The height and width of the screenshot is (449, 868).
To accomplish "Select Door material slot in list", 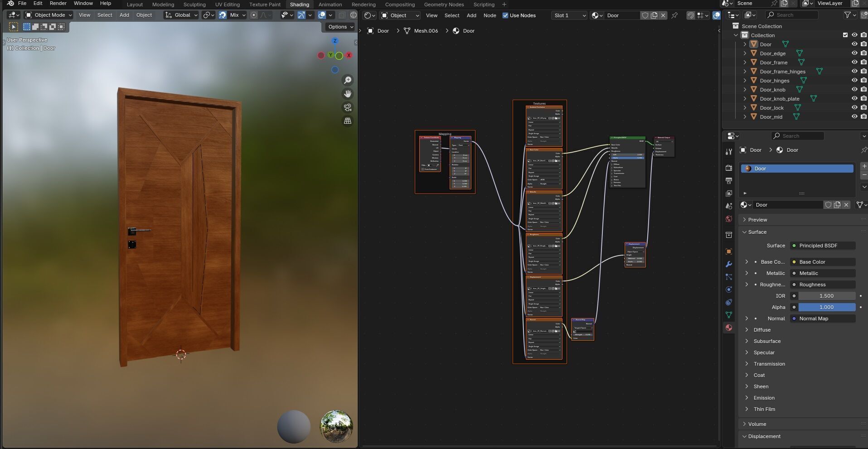I will click(x=797, y=169).
